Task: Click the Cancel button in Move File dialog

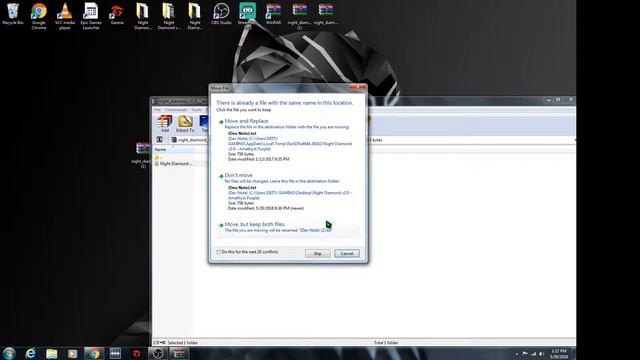Action: (347, 253)
